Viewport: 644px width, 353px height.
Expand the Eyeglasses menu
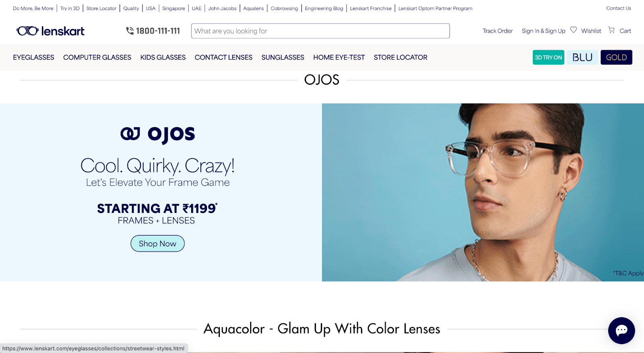[x=33, y=57]
